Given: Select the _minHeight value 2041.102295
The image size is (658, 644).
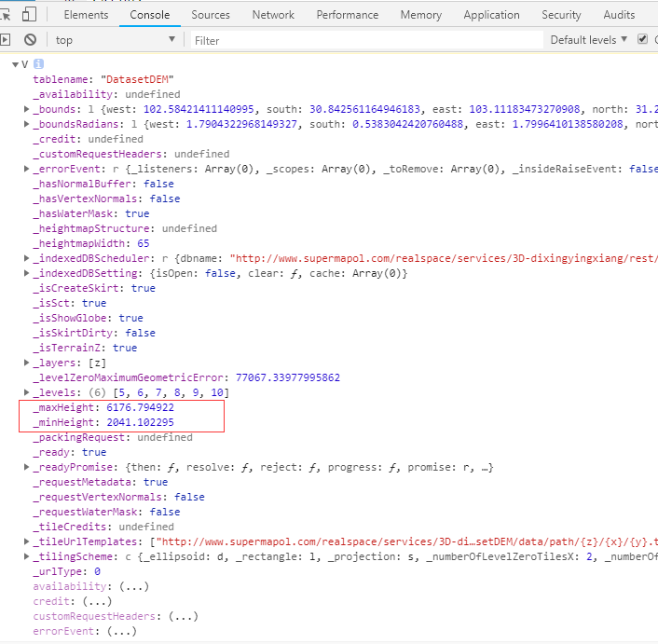Looking at the screenshot, I should 140,422.
